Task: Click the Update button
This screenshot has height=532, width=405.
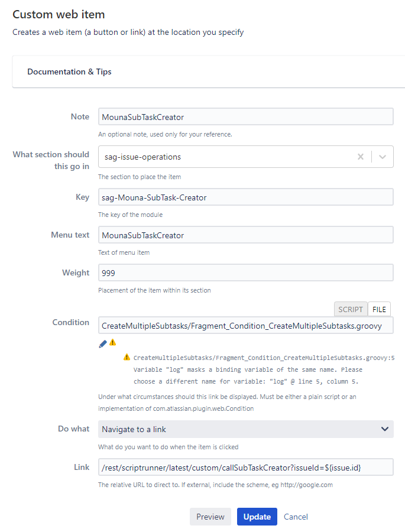Action: click(257, 517)
